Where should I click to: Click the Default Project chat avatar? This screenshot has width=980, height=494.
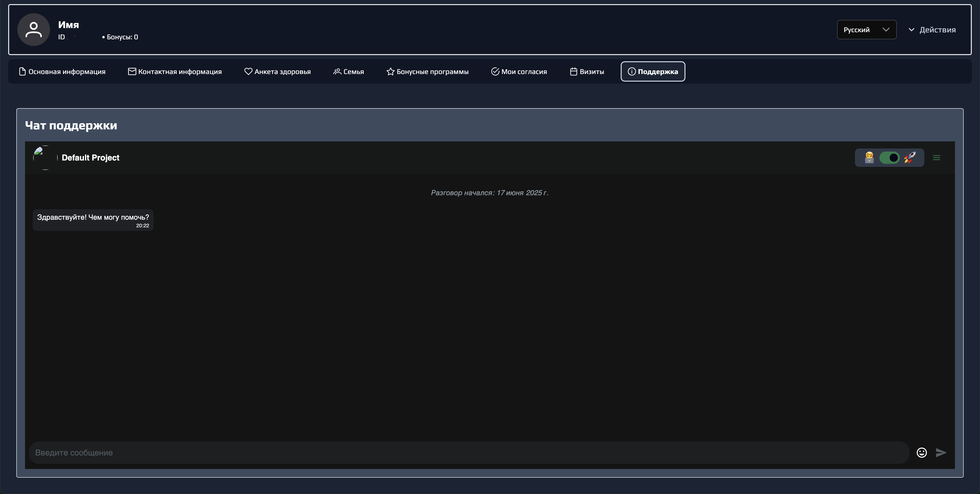45,157
